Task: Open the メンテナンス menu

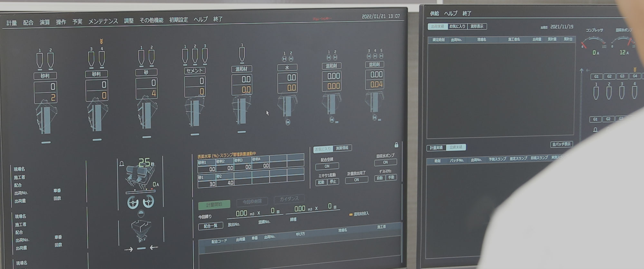Action: [103, 21]
